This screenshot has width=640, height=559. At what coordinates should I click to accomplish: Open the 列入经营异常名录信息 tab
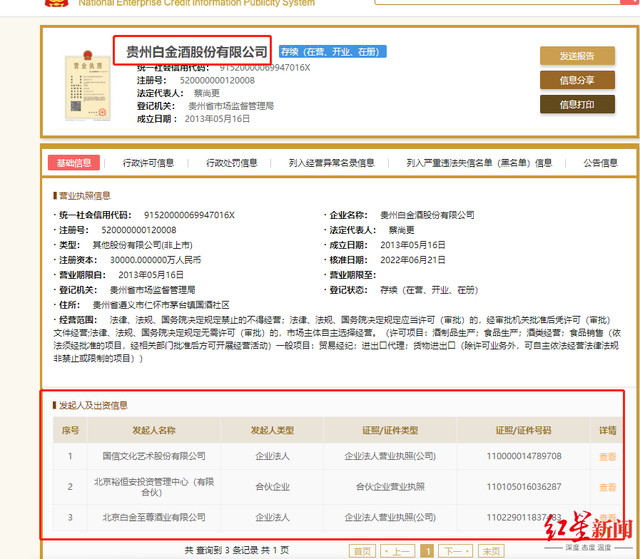click(x=331, y=163)
